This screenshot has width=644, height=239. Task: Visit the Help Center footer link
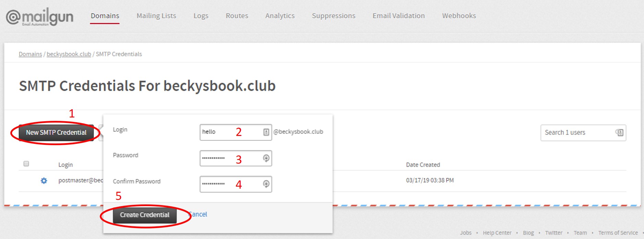497,233
